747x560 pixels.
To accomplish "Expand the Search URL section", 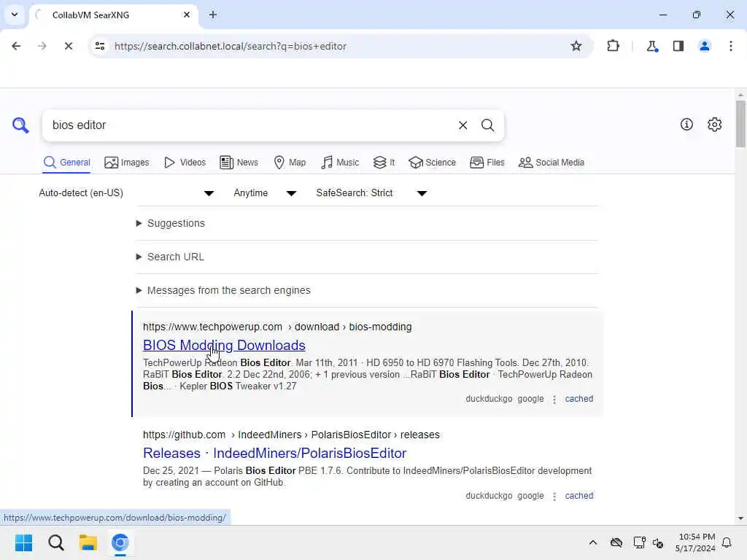I will pos(170,257).
